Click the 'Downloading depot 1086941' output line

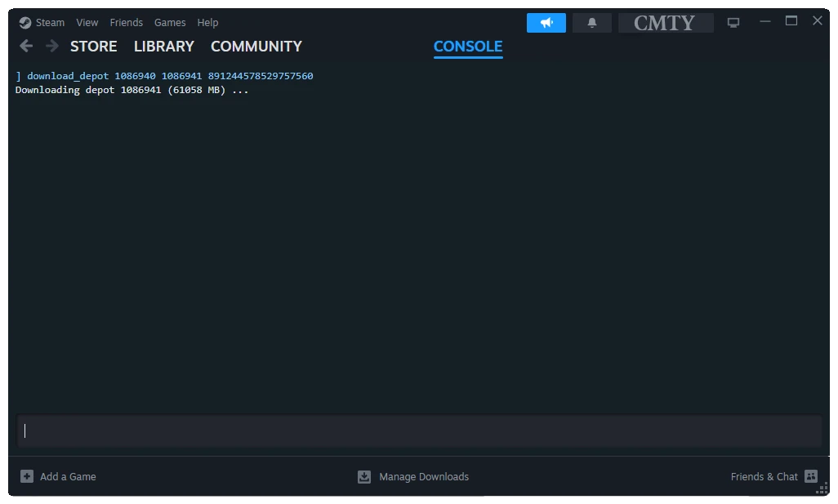131,90
